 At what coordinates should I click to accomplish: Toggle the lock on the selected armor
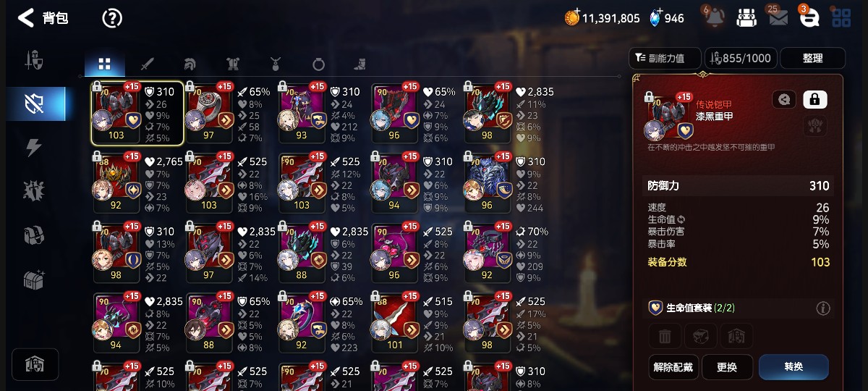pyautogui.click(x=815, y=99)
